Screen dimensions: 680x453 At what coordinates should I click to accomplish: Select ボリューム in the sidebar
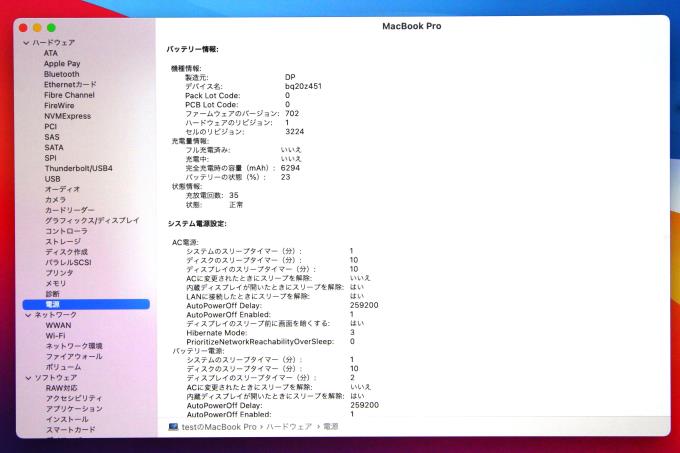63,367
